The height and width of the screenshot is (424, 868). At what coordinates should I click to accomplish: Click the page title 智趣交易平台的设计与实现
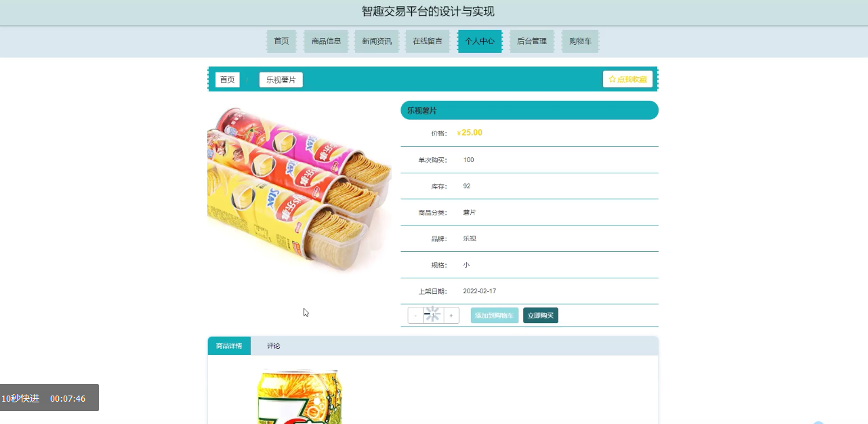(x=428, y=12)
